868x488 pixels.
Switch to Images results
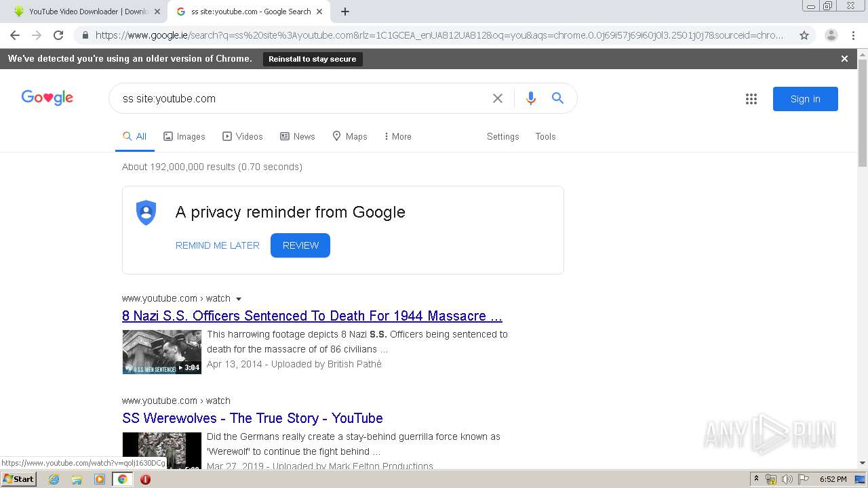[184, 136]
